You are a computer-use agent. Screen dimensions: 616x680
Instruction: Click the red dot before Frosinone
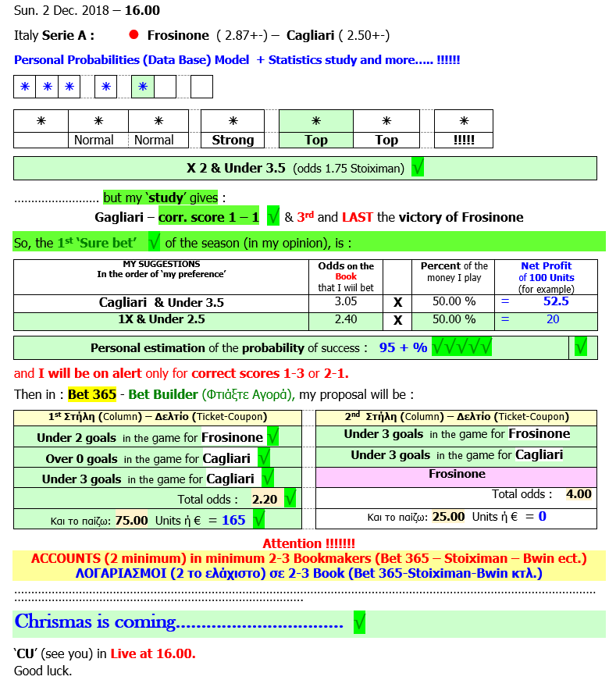134,34
